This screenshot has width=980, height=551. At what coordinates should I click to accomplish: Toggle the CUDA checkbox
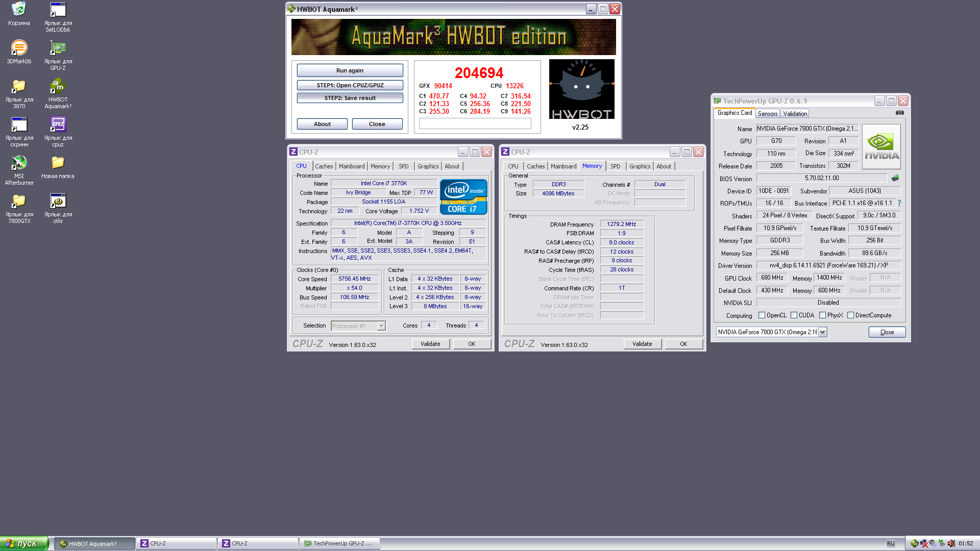(794, 315)
